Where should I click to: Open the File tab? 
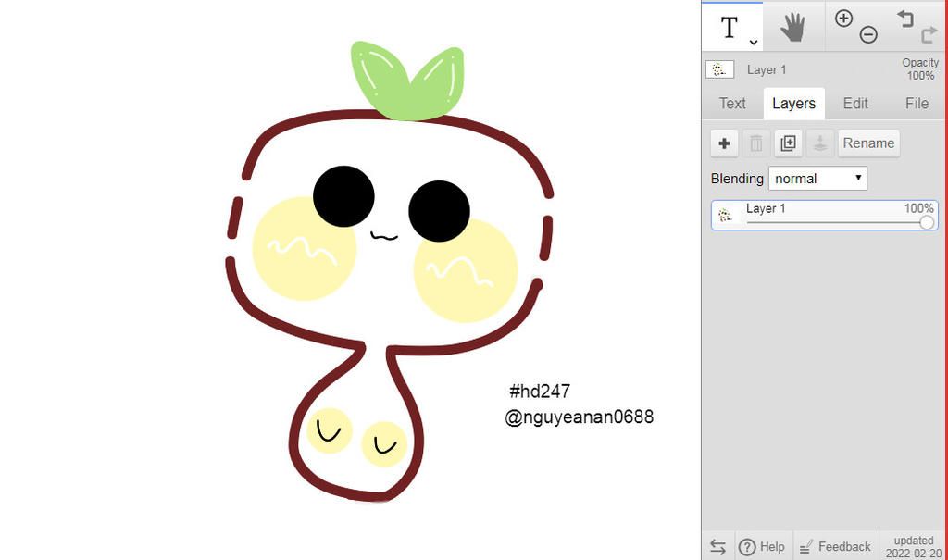coord(917,104)
